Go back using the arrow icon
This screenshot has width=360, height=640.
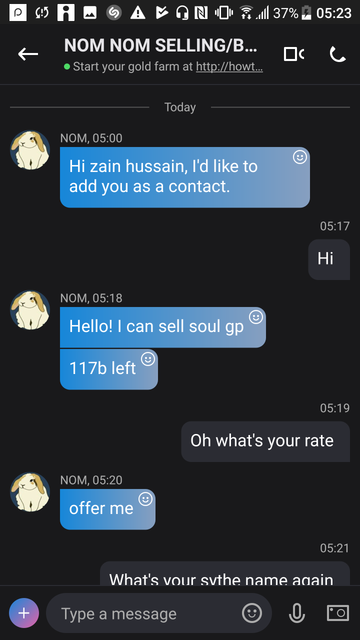(x=28, y=54)
